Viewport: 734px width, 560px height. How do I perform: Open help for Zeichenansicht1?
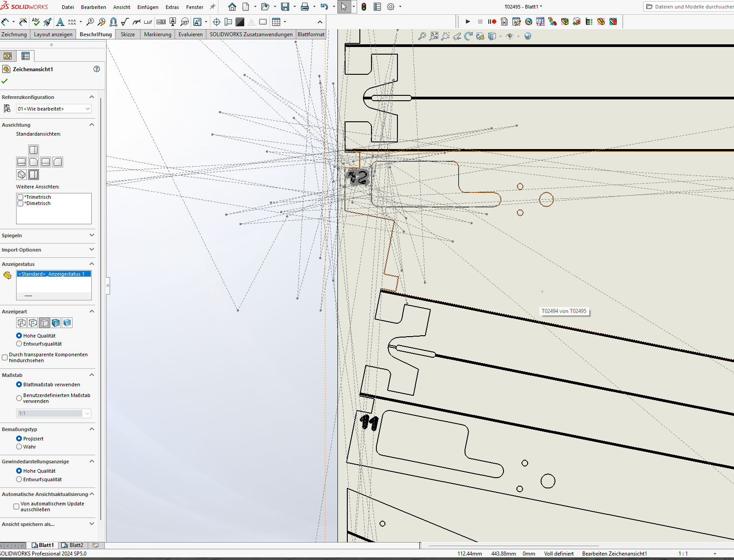pos(97,69)
